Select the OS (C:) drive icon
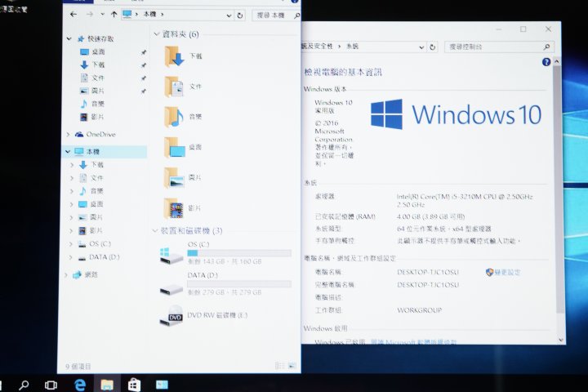Image resolution: width=588 pixels, height=392 pixels. point(171,256)
